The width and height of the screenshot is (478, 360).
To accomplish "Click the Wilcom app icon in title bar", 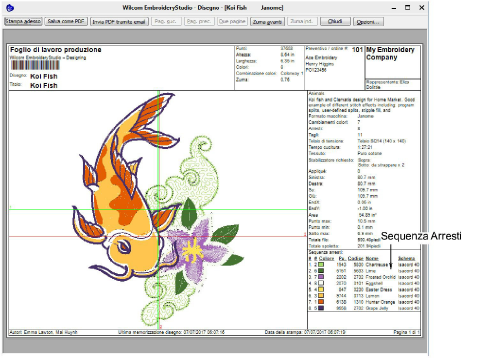I will pos(10,7).
